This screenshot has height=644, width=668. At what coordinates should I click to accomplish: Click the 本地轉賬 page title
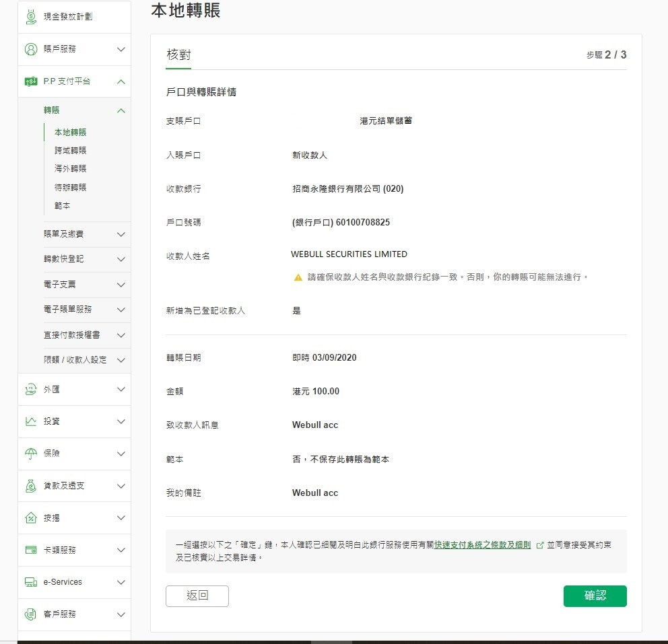(x=185, y=10)
